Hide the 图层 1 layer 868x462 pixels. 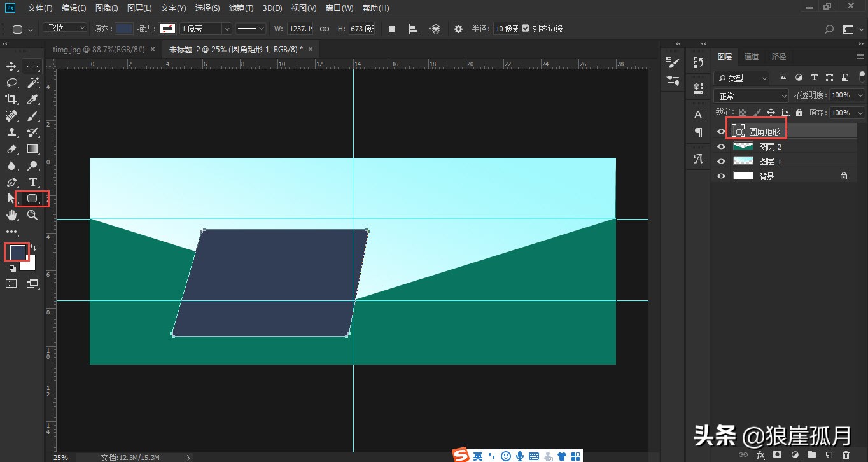(x=721, y=162)
